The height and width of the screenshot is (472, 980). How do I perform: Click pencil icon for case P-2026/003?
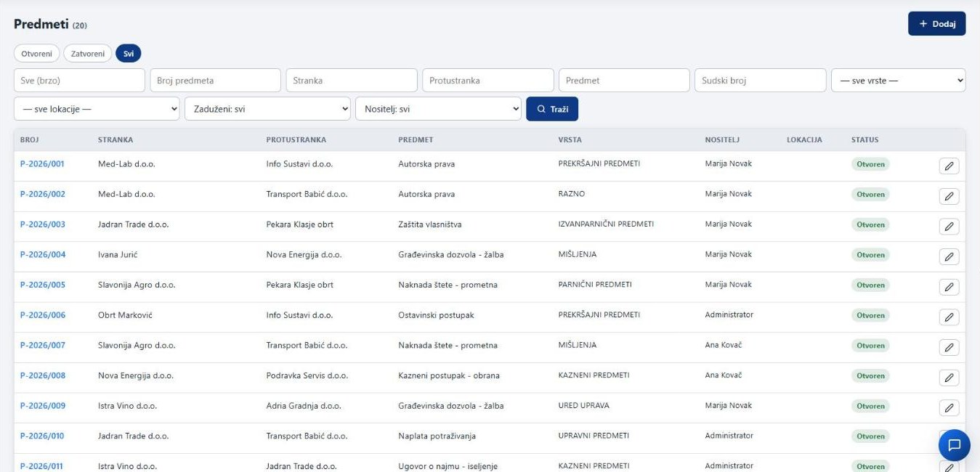coord(949,227)
